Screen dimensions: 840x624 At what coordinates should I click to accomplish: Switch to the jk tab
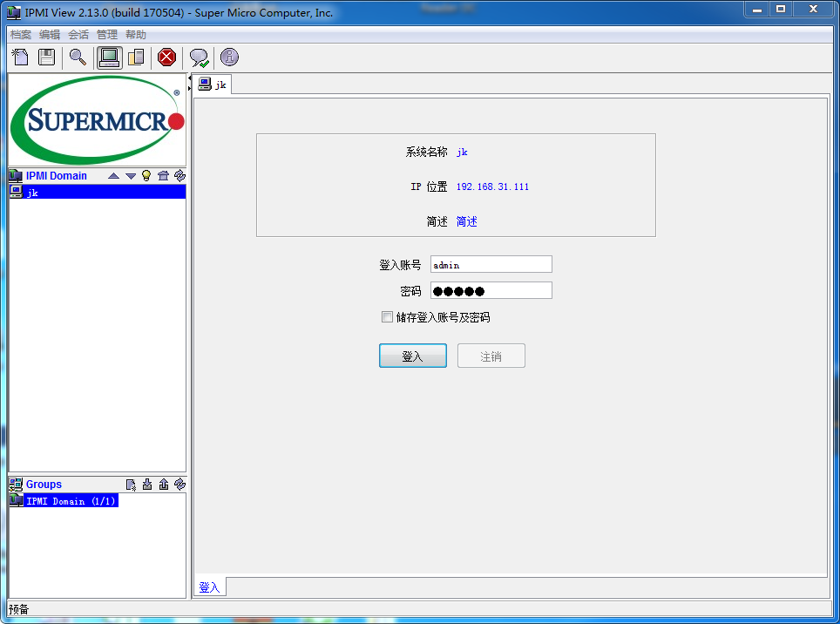(x=212, y=84)
